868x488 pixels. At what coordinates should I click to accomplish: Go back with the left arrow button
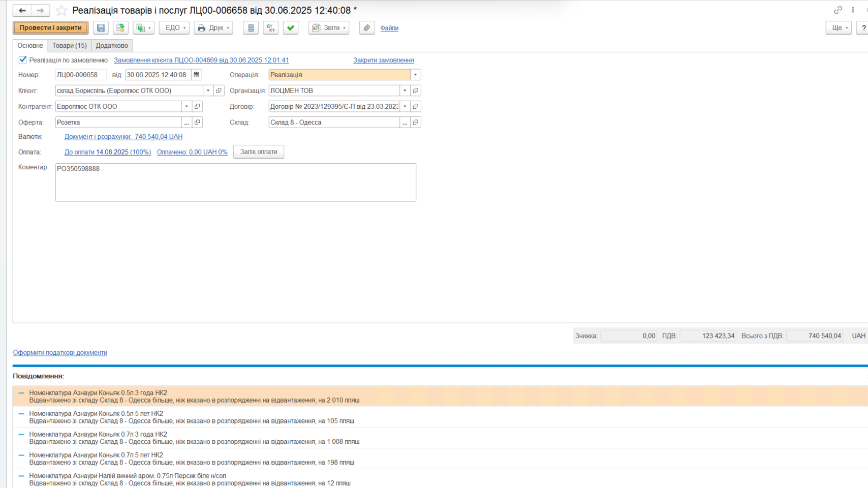pos(22,10)
